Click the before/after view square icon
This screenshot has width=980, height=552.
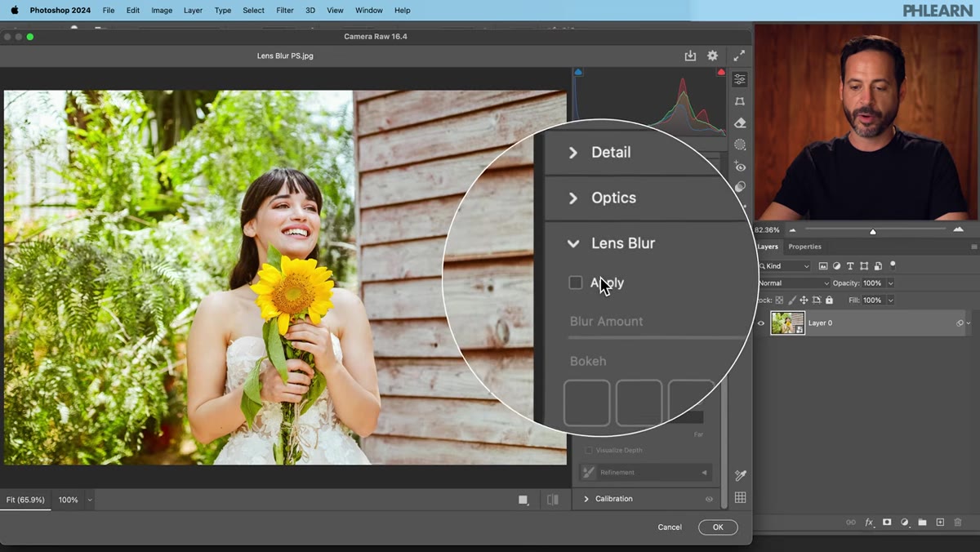(523, 500)
